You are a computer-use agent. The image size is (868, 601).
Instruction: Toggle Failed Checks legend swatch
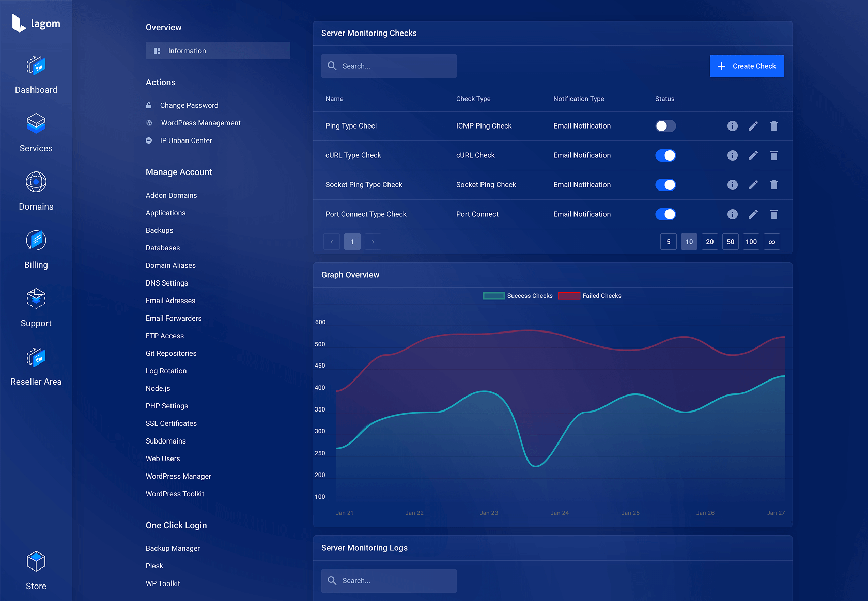point(569,296)
